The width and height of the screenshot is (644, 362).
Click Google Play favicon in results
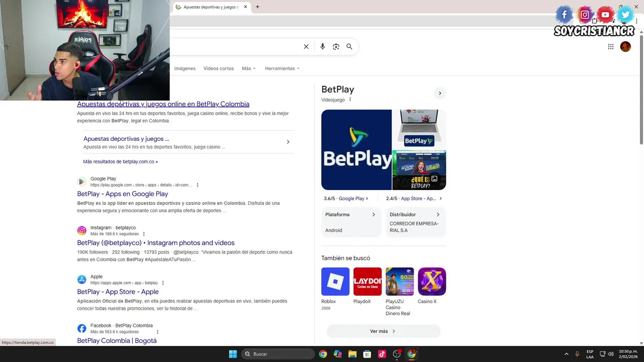[x=82, y=182]
